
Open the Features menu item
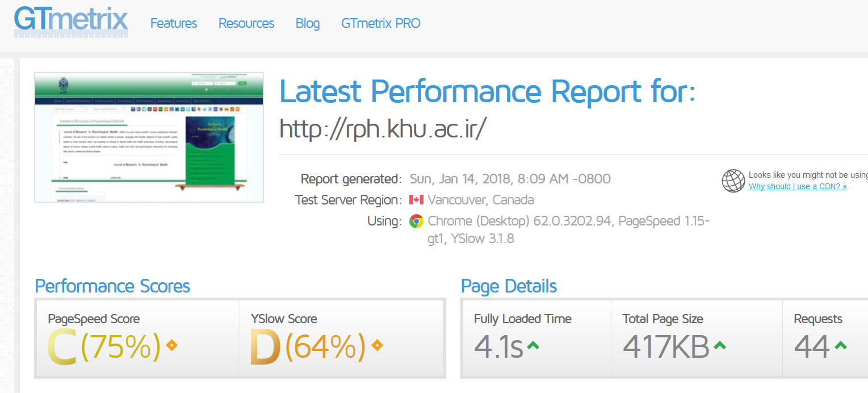pyautogui.click(x=174, y=23)
